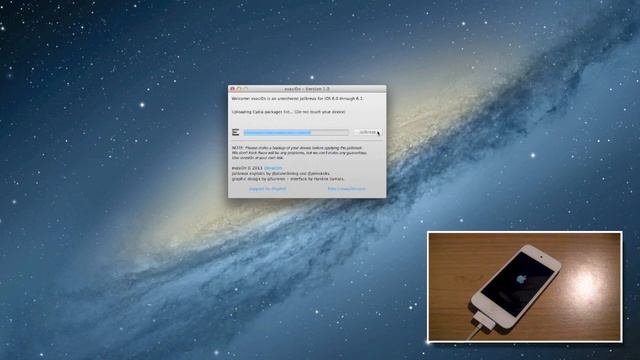Screen dimensions: 640x360
Task: Click the iPod touch video thumbnail
Action: (x=524, y=287)
